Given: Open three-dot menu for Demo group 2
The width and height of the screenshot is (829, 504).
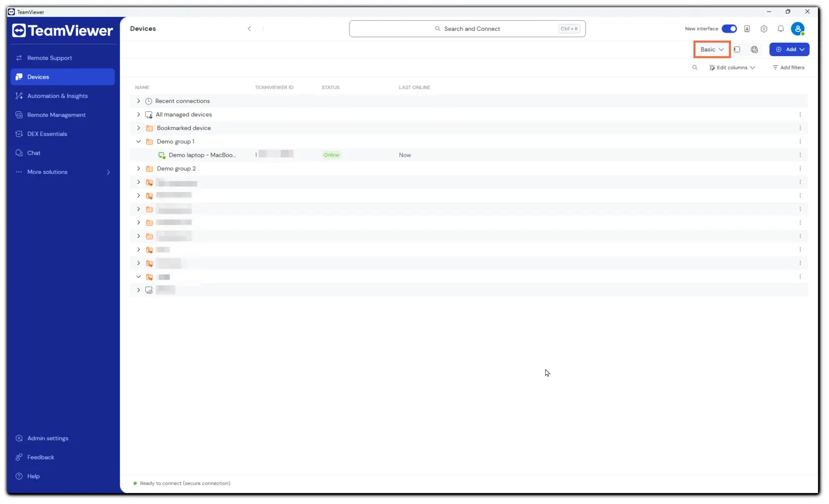Looking at the screenshot, I should click(x=800, y=168).
